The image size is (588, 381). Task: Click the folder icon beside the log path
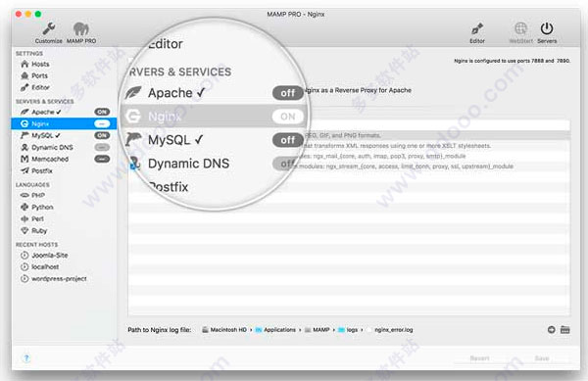tap(564, 330)
